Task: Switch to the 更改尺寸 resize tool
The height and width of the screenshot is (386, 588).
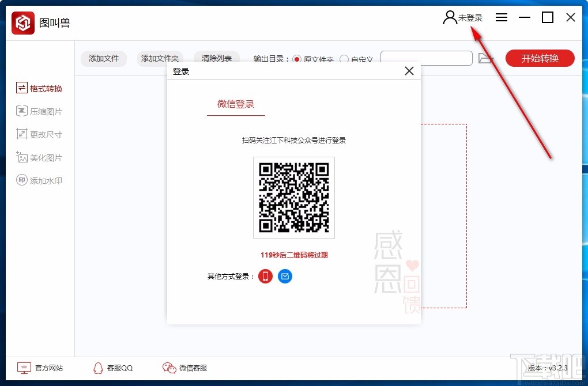Action: coord(39,134)
